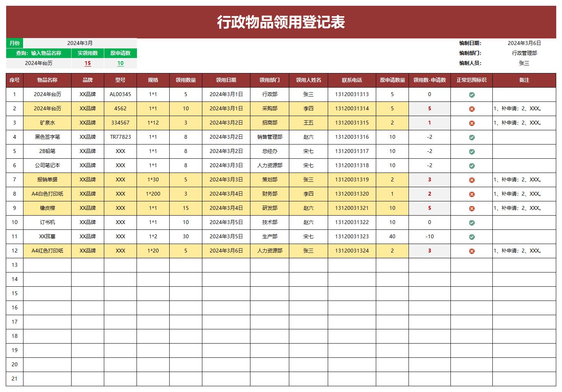This screenshot has height=392, width=562.
Task: Select the 总经办 department cell
Action: (x=270, y=151)
